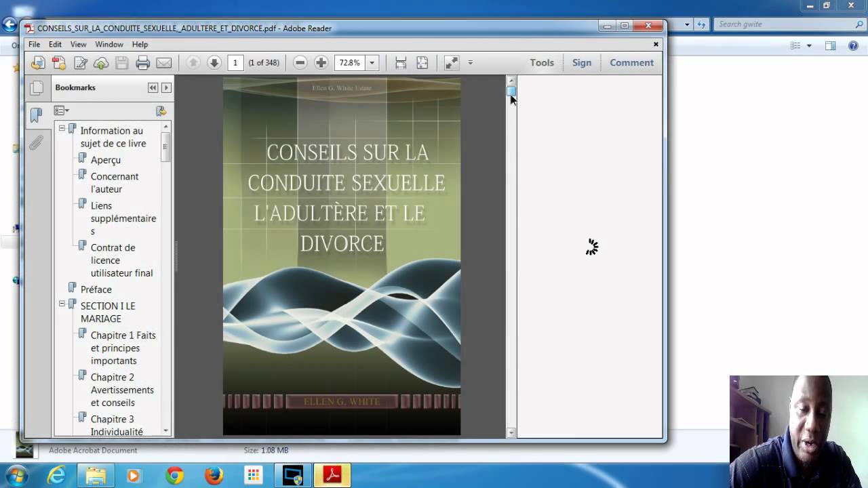Zoom in with plus icon
Screen dimensions: 868x488
point(321,62)
